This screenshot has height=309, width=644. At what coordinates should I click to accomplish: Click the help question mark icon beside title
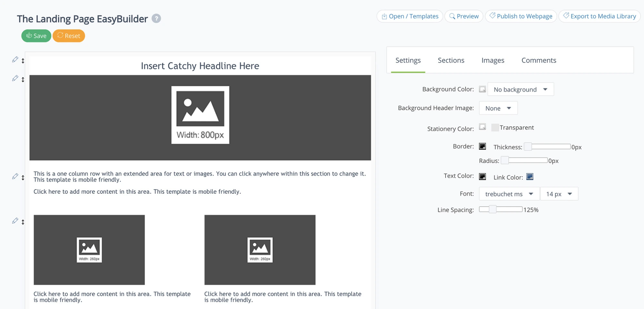pyautogui.click(x=156, y=19)
